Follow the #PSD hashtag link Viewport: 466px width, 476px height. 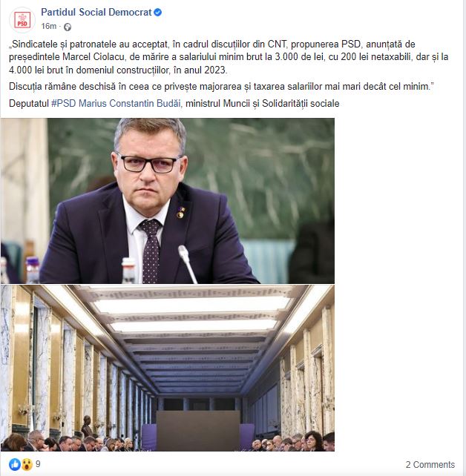point(64,104)
